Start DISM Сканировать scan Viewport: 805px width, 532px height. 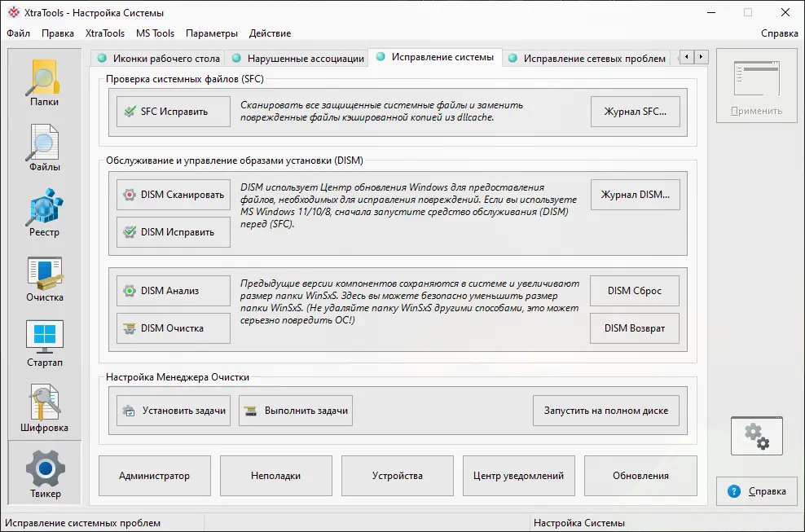174,195
